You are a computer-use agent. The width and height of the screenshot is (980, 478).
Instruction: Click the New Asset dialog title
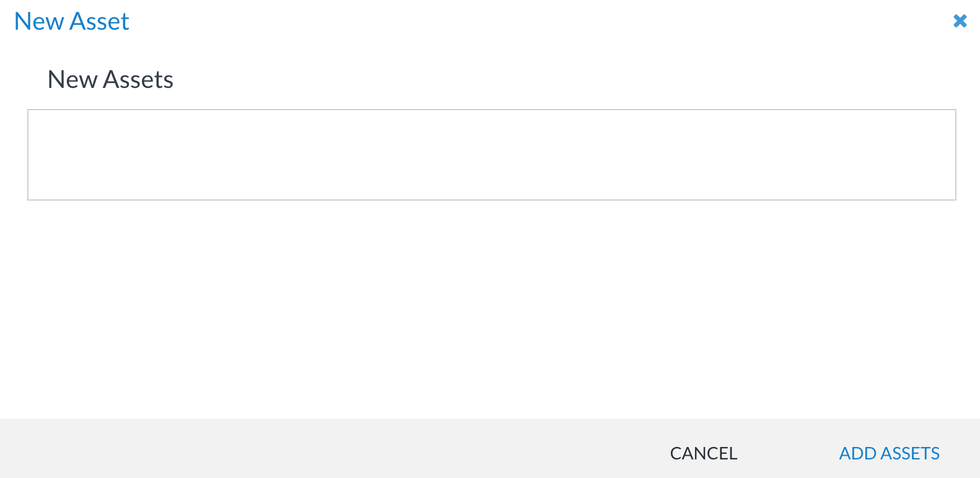(x=72, y=22)
